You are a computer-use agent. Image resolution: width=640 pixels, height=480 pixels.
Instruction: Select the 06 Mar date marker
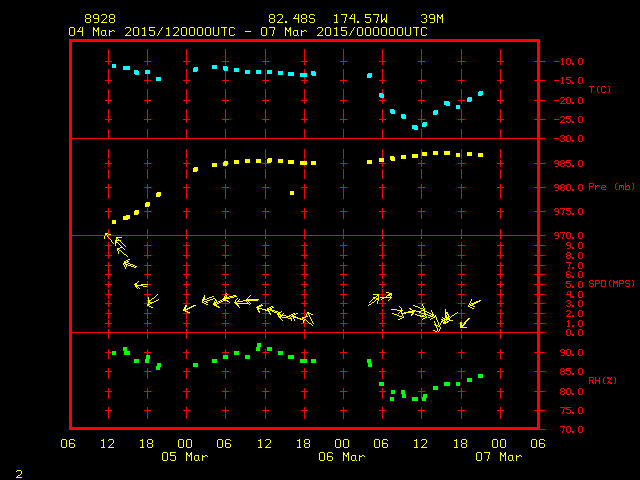pos(341,457)
